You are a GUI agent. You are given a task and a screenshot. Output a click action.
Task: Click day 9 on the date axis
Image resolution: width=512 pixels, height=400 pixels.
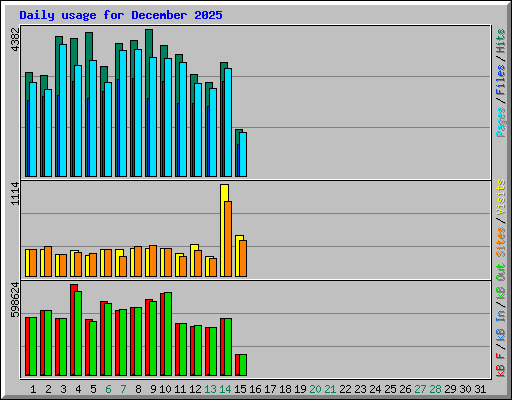pyautogui.click(x=153, y=389)
